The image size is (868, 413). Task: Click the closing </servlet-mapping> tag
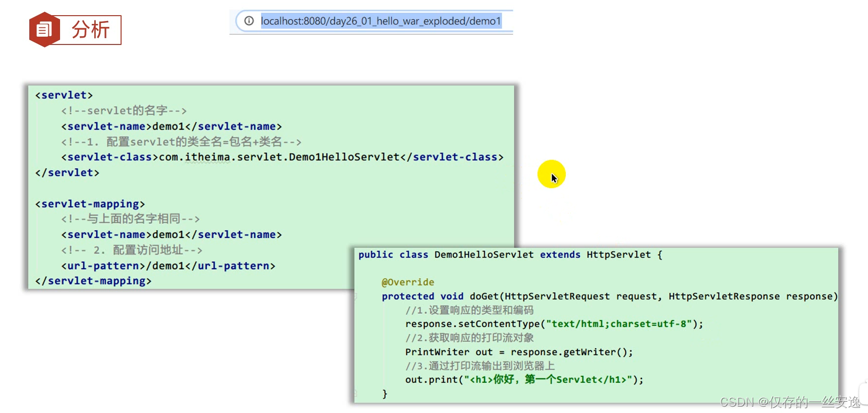tap(93, 281)
